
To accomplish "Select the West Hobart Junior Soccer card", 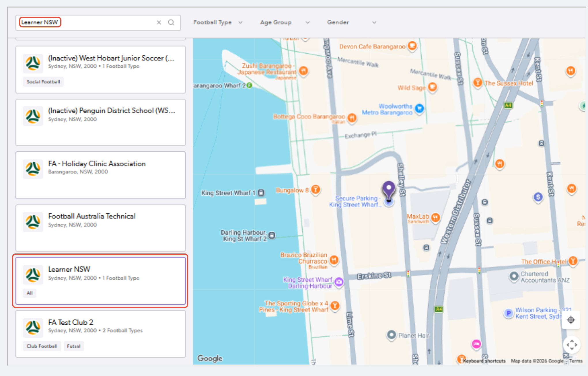I will pyautogui.click(x=101, y=69).
